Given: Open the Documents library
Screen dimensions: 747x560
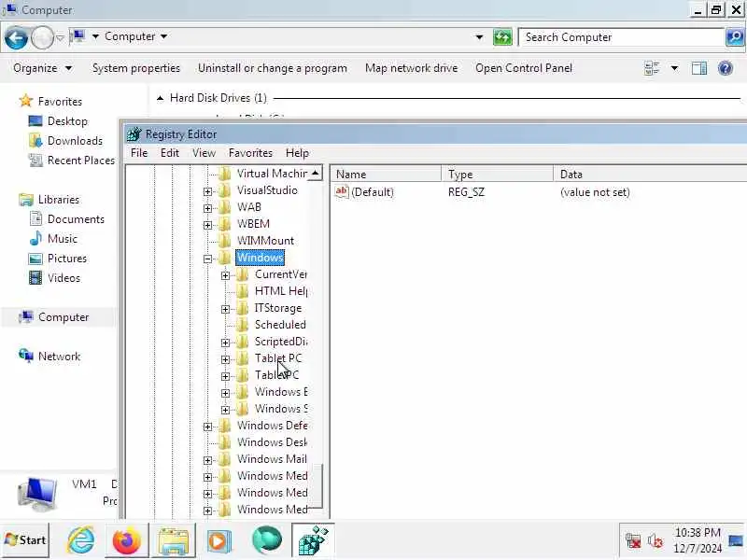Looking at the screenshot, I should pos(76,219).
